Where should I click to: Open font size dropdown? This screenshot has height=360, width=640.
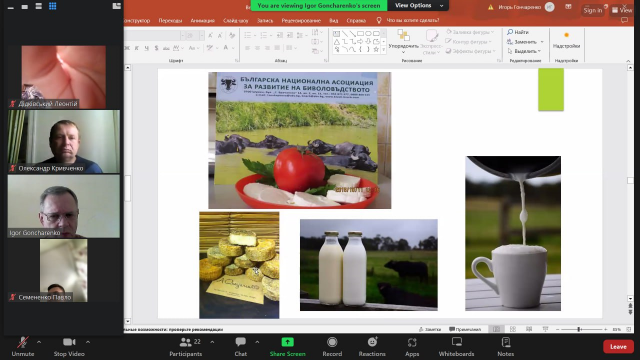202,36
